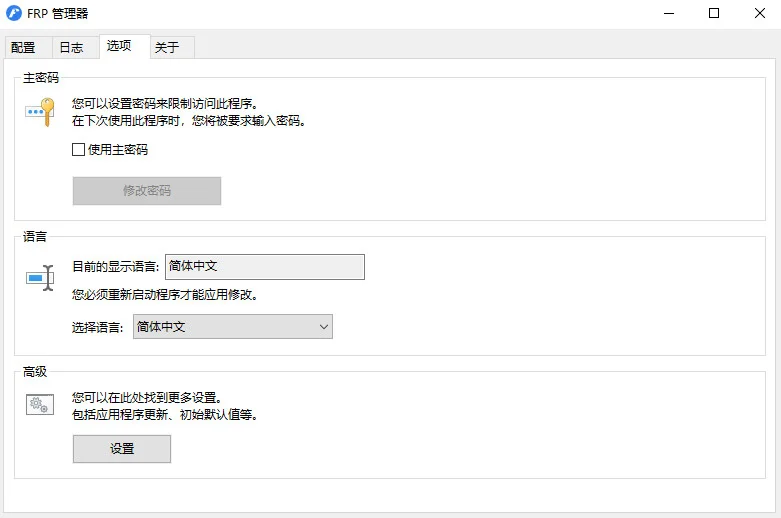Maximize the FRP 管理器 window
Image resolution: width=781 pixels, height=518 pixels.
coord(714,13)
